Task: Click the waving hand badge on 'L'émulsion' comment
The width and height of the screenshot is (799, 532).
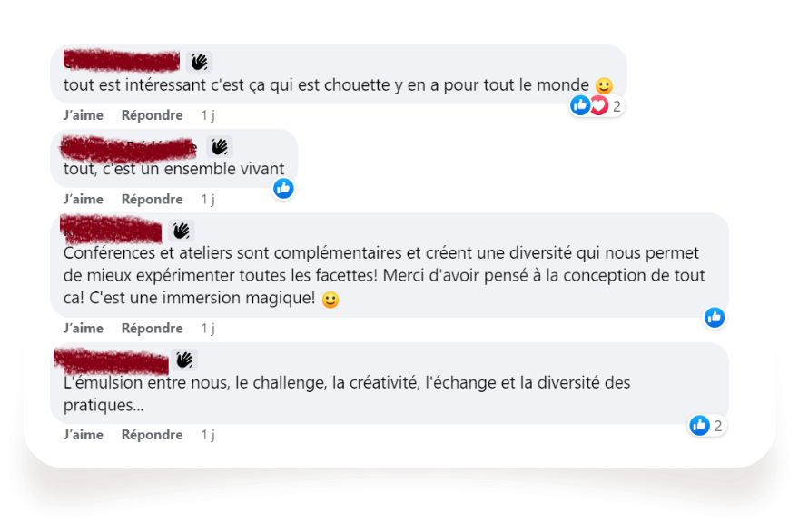Action: pos(184,360)
